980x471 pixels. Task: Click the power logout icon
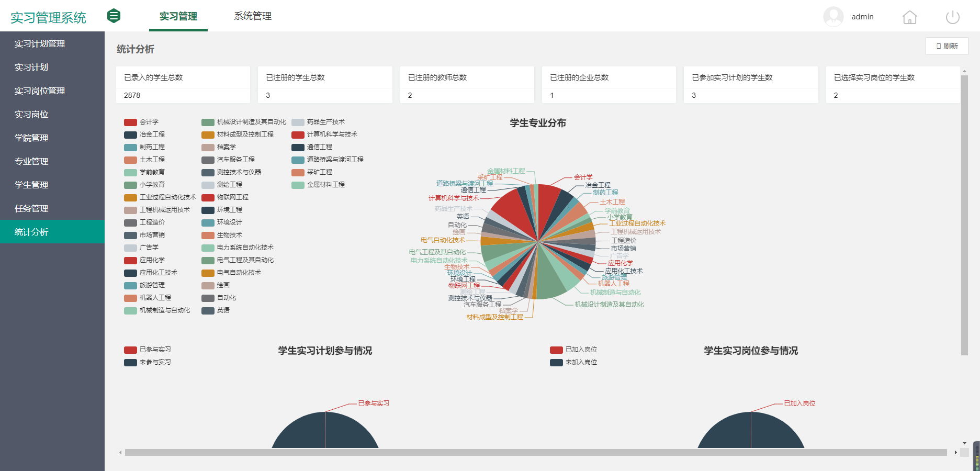(953, 17)
